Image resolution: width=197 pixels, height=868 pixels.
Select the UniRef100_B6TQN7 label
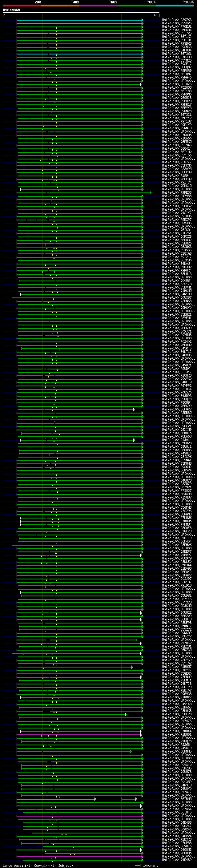coord(177,74)
